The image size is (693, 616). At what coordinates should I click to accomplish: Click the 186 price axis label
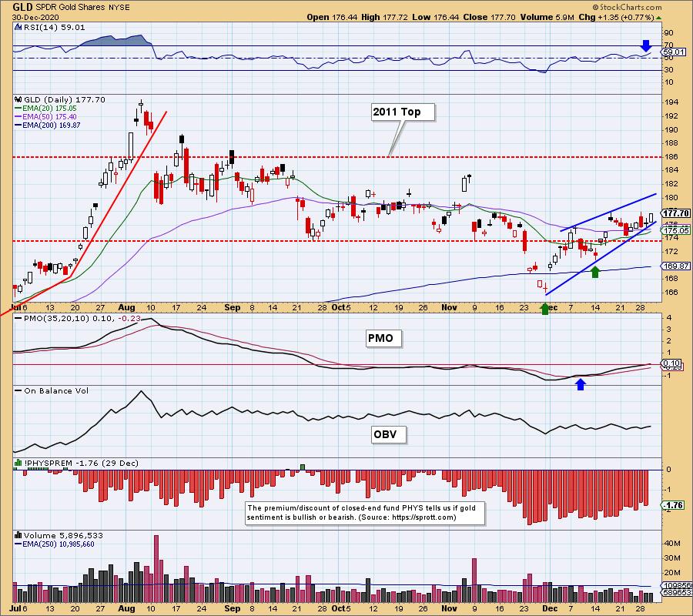click(671, 156)
